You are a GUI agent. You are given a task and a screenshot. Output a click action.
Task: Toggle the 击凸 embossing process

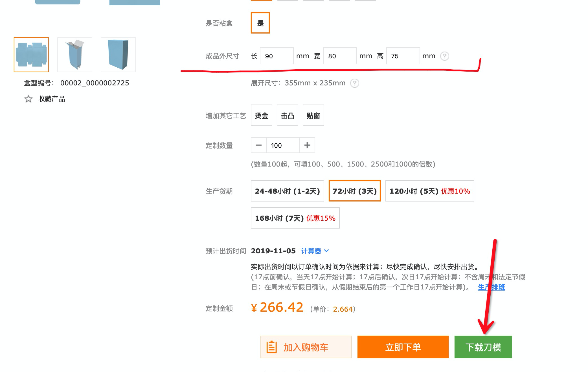[x=287, y=115]
